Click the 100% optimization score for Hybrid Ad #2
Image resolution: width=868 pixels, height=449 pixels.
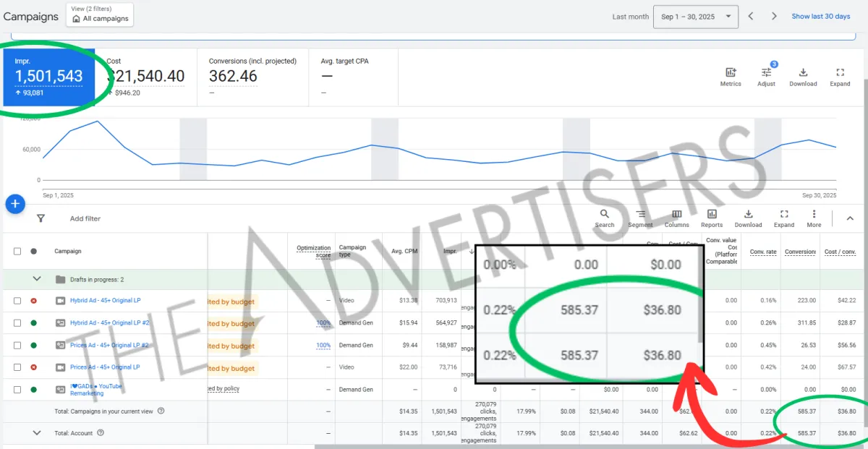click(323, 323)
